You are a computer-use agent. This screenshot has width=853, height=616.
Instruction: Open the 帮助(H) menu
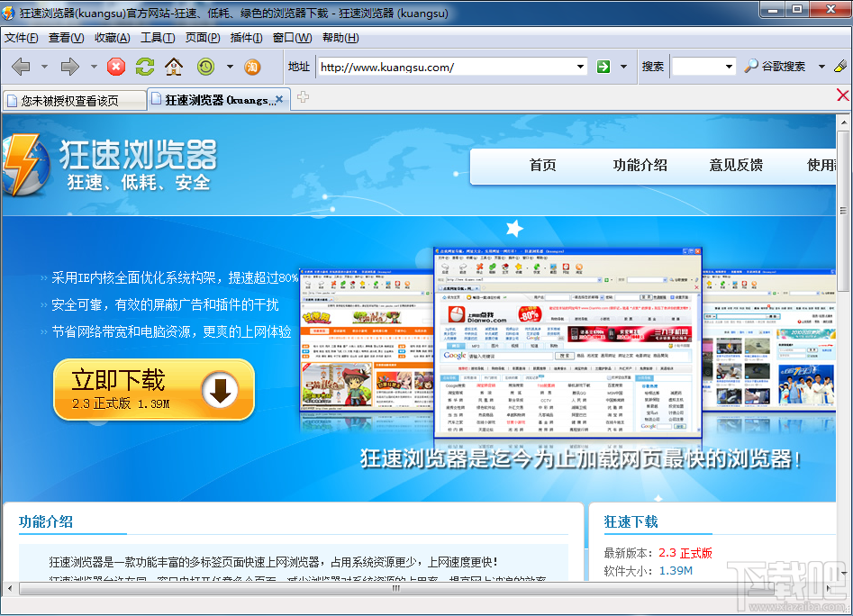tap(340, 38)
